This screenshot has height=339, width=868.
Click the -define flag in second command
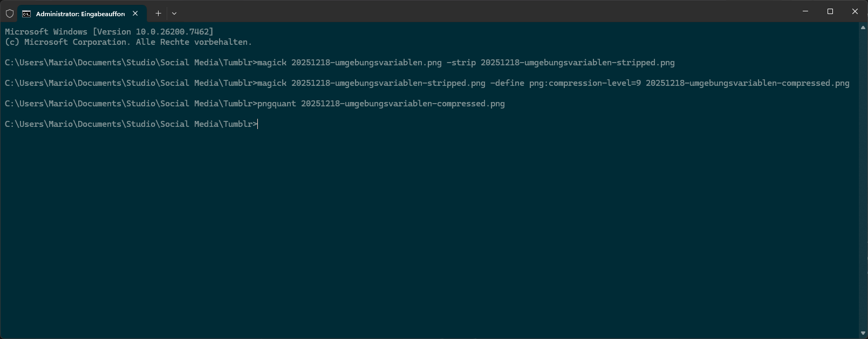(507, 83)
